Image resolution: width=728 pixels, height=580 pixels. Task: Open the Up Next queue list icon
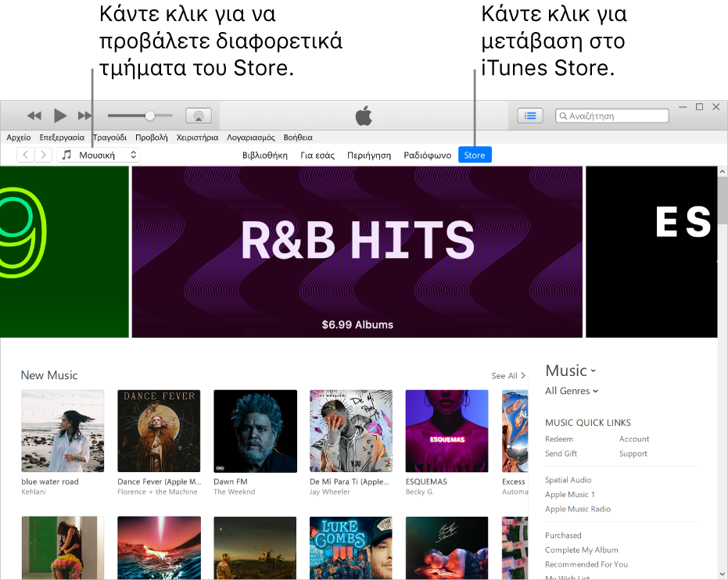click(530, 115)
